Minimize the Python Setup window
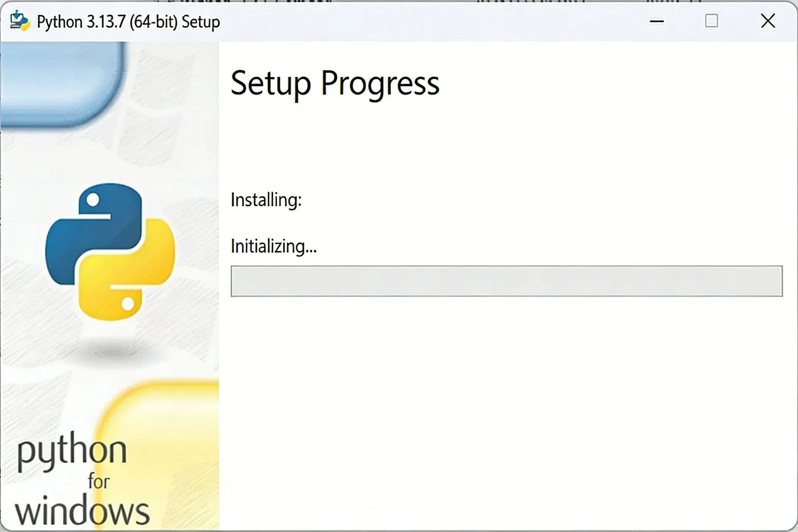The width and height of the screenshot is (798, 532). click(657, 21)
